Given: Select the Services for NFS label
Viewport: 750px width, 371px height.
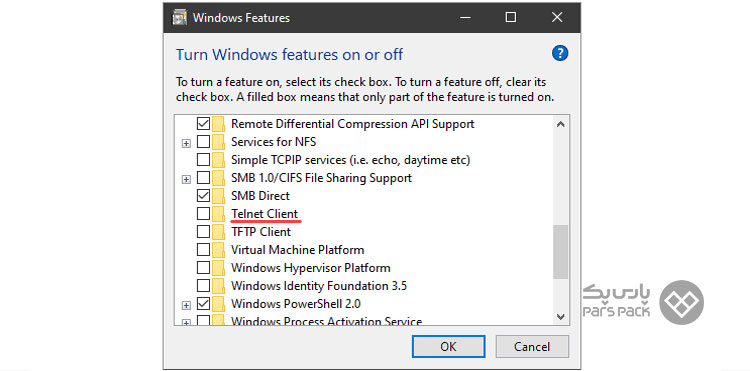Looking at the screenshot, I should (x=274, y=142).
